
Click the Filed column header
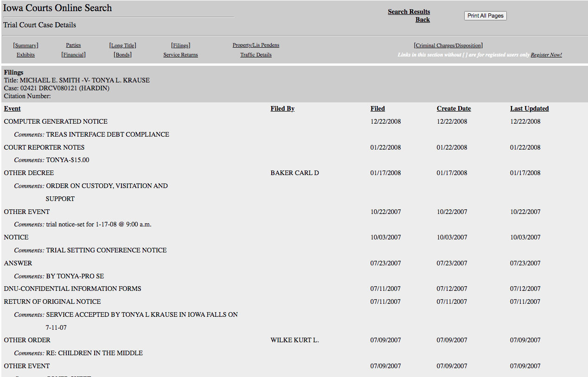[377, 108]
